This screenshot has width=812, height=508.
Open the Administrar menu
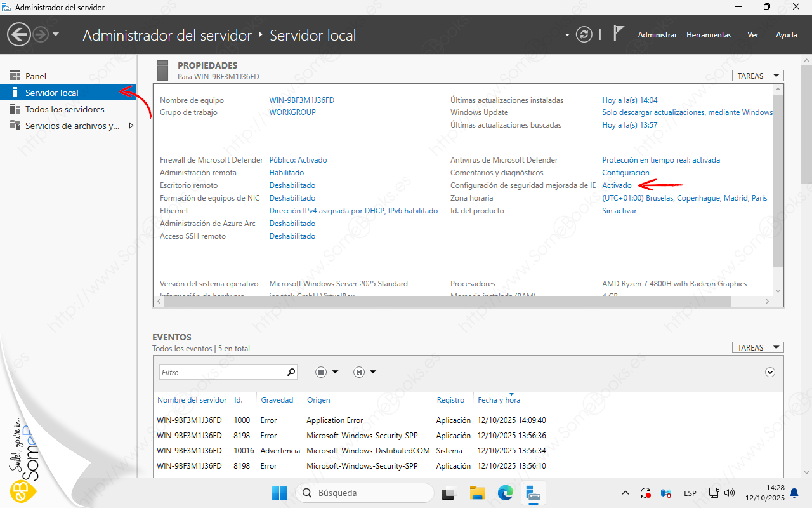pyautogui.click(x=657, y=35)
